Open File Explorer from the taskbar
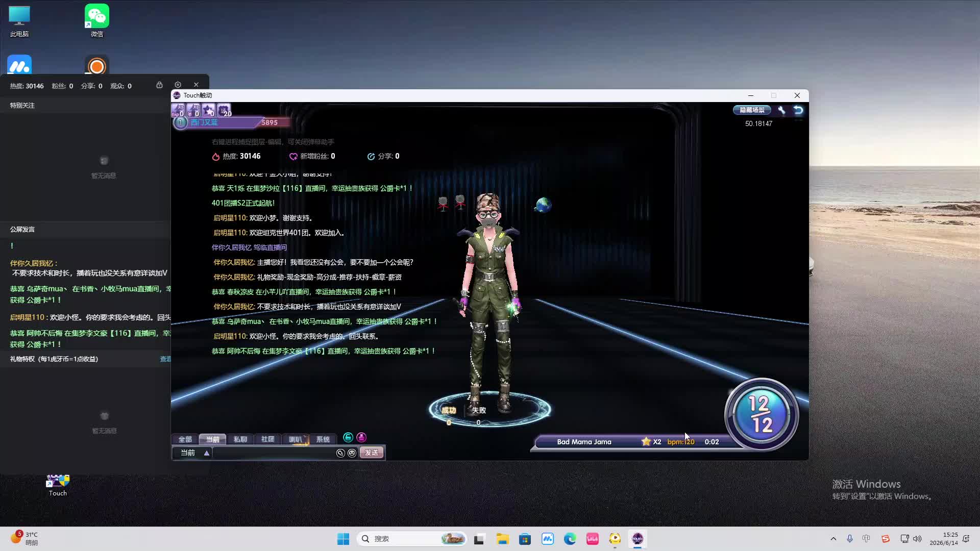This screenshot has width=980, height=551. coord(502,539)
